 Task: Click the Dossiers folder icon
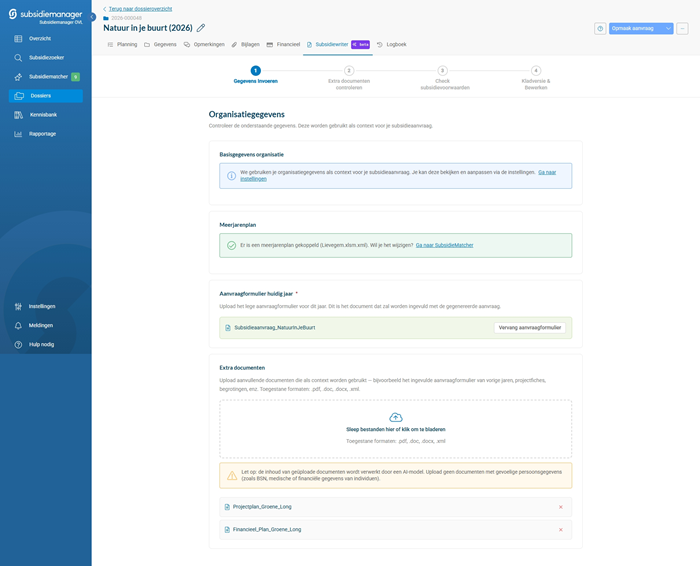19,96
